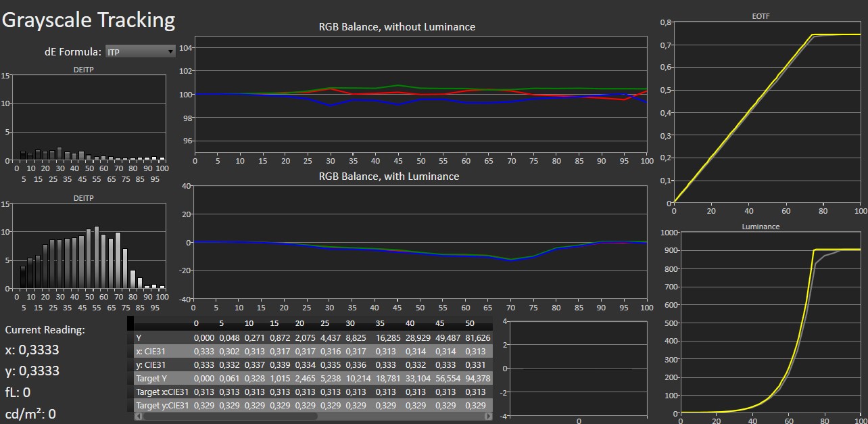The width and height of the screenshot is (868, 424).
Task: Click Target Y value 33,104 cell
Action: pos(418,378)
